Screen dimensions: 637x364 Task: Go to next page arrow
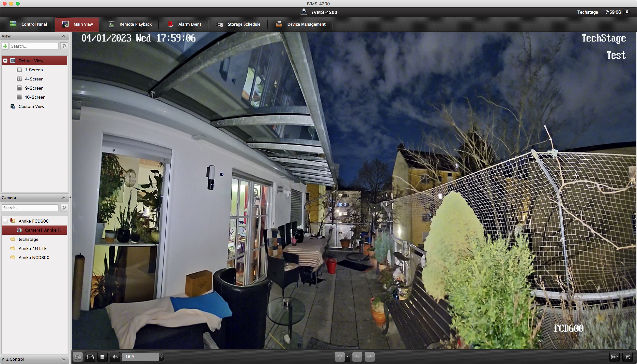370,357
